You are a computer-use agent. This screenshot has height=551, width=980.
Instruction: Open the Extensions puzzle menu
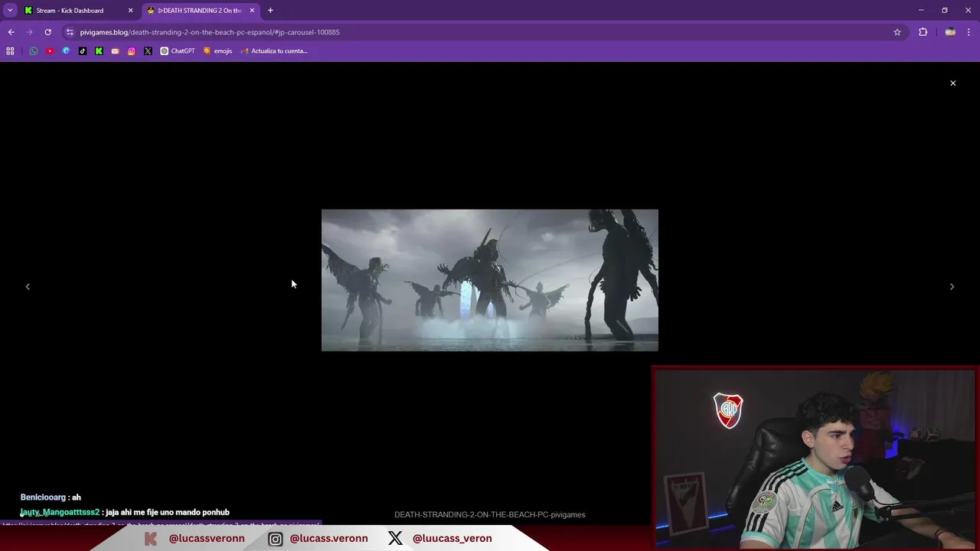pyautogui.click(x=923, y=32)
